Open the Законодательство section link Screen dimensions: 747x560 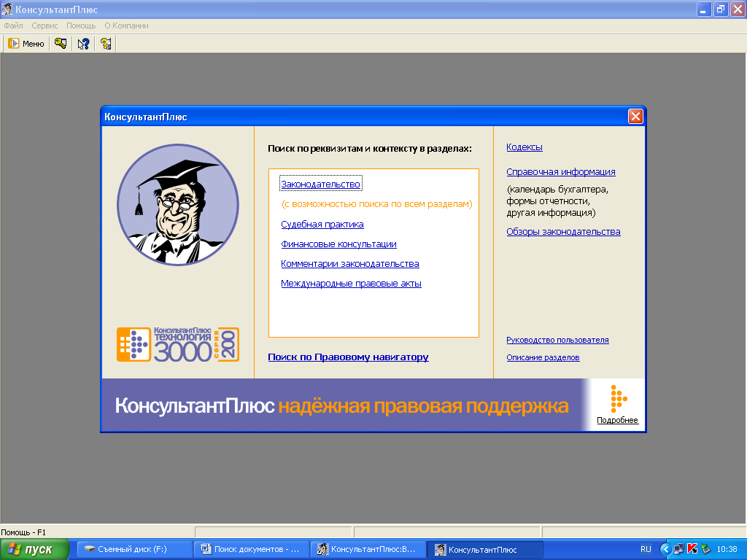tap(321, 184)
